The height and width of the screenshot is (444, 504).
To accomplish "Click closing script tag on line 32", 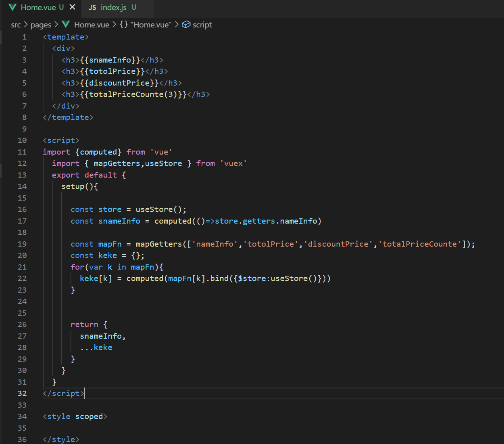I will [64, 394].
